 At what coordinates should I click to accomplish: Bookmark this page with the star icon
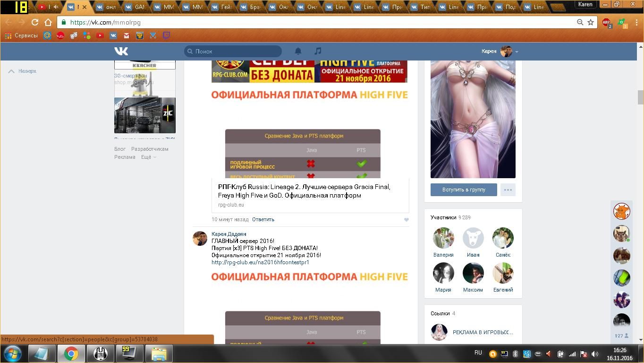[x=590, y=22]
